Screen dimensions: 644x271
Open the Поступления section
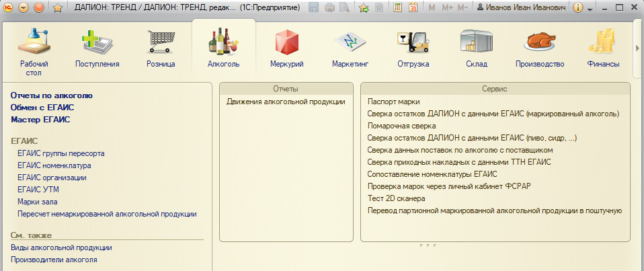tap(97, 47)
